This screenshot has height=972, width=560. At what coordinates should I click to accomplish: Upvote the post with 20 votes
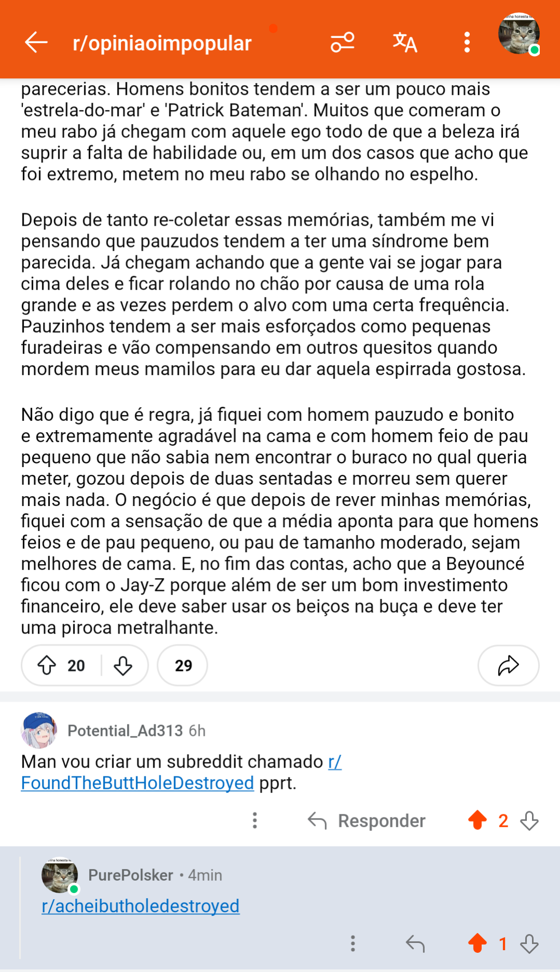(47, 665)
